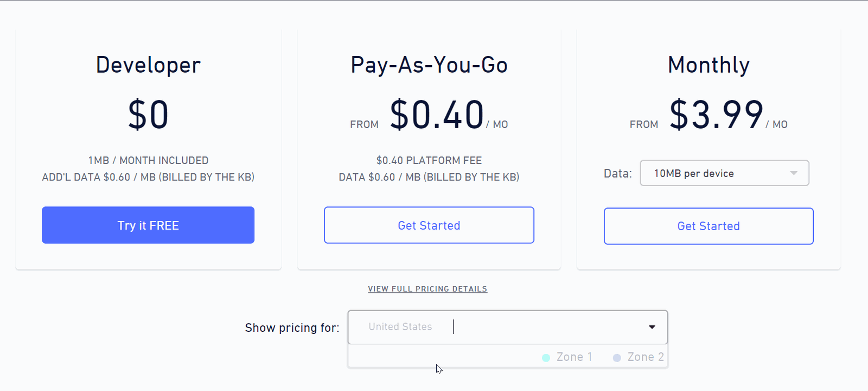Click the $0.40 price figure
Screen dimensions: 868x391
(x=437, y=115)
